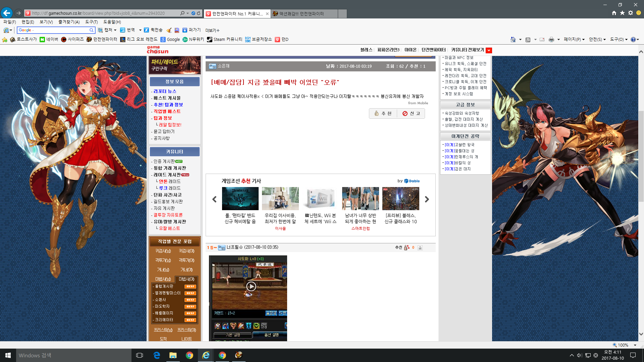This screenshot has width=644, height=362.
Task: Show next recommended articles arrow
Action: pos(427,199)
